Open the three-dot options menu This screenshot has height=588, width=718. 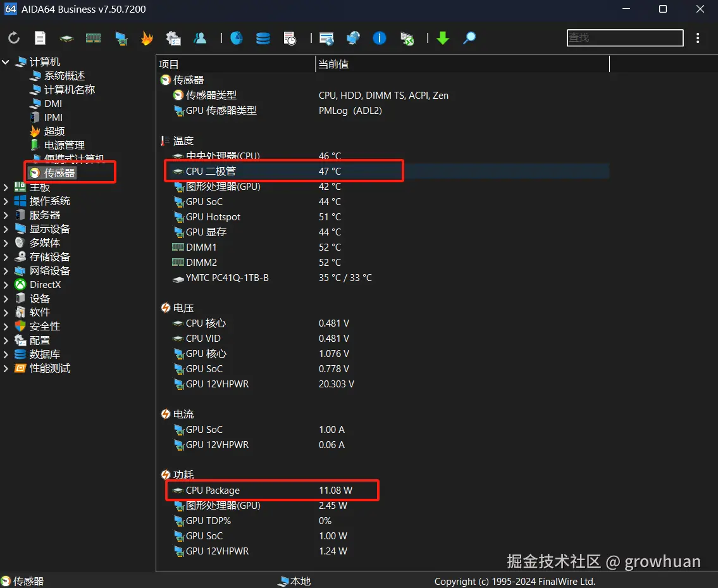tap(698, 38)
